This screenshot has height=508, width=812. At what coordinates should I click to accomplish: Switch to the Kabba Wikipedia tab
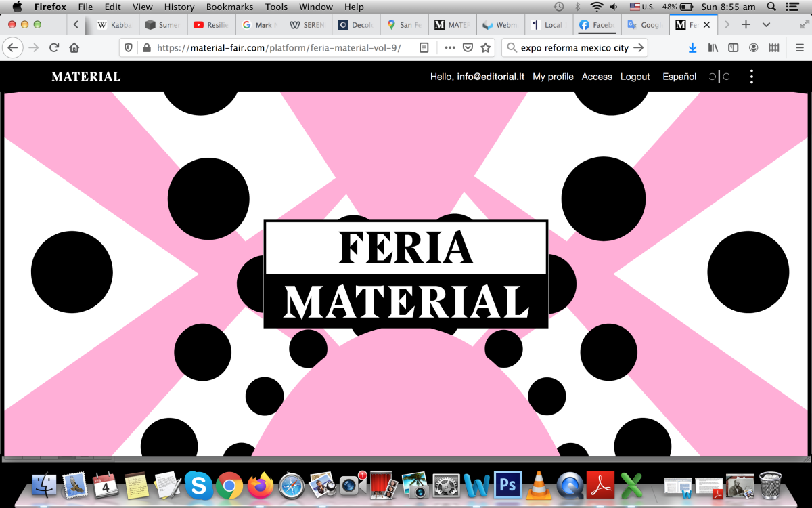pyautogui.click(x=114, y=25)
